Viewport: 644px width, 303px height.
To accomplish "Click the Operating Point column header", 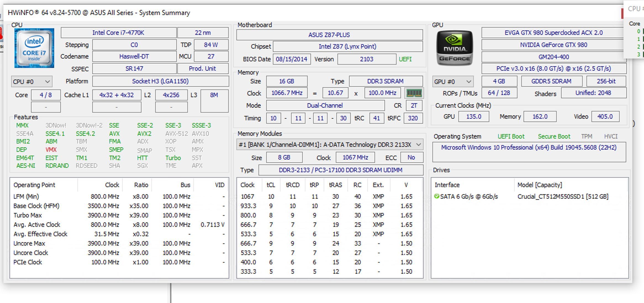I will (44, 185).
